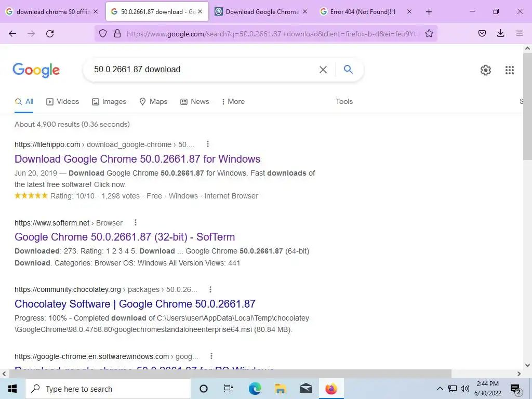Close the current 50.0.2661.87 download tab
Viewport: 532px width, 399px height.
point(200,12)
